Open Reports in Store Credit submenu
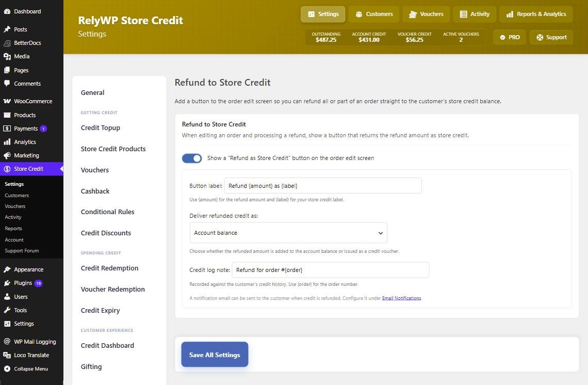The image size is (588, 385). [13, 229]
